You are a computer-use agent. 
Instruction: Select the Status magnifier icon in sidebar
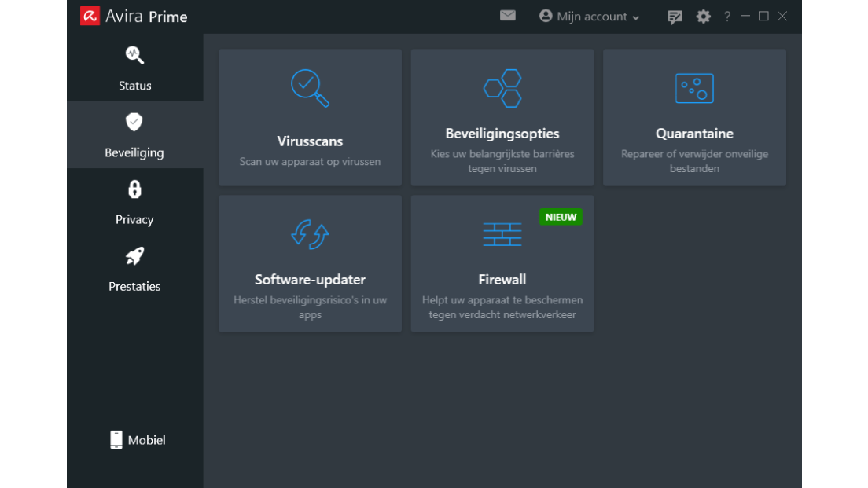click(134, 55)
